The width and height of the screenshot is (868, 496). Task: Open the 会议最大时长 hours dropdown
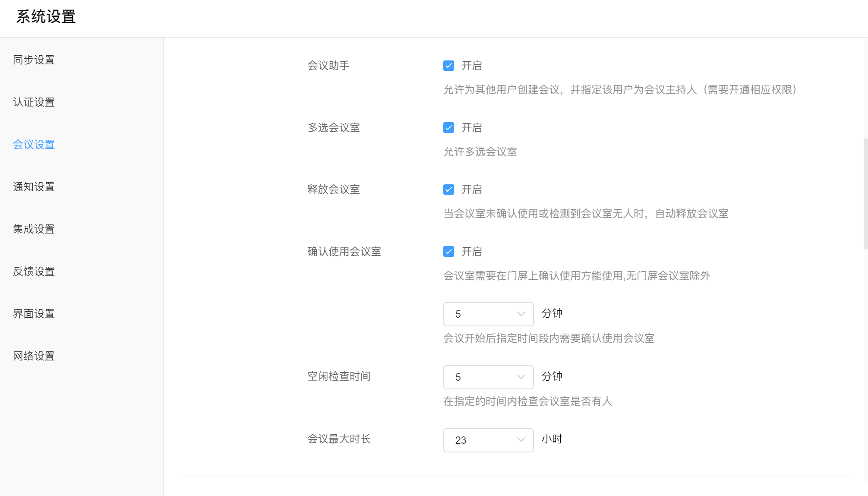coord(488,440)
